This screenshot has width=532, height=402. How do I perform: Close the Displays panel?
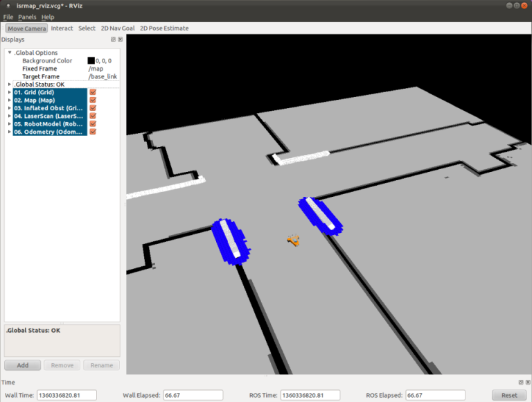(121, 40)
